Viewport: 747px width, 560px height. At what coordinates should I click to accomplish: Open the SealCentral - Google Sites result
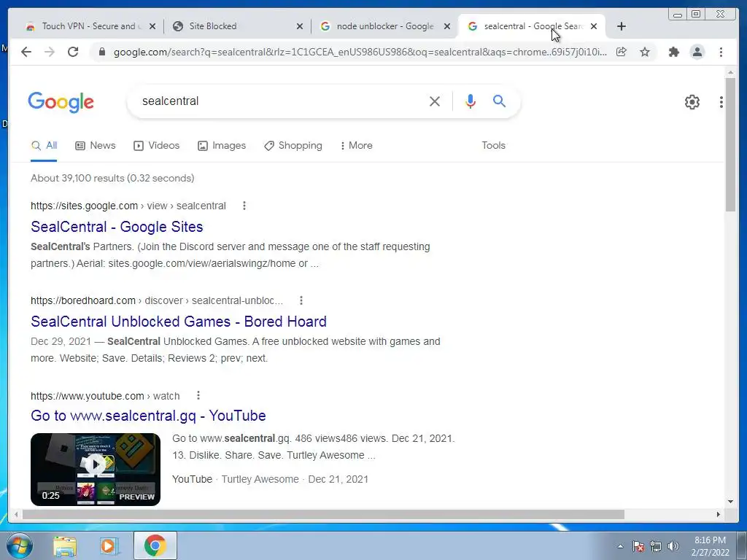[x=117, y=227]
